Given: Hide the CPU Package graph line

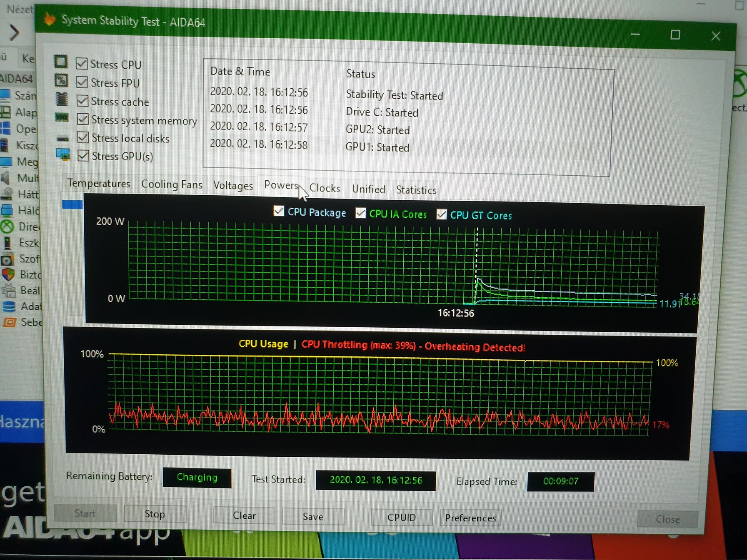Looking at the screenshot, I should 279,211.
